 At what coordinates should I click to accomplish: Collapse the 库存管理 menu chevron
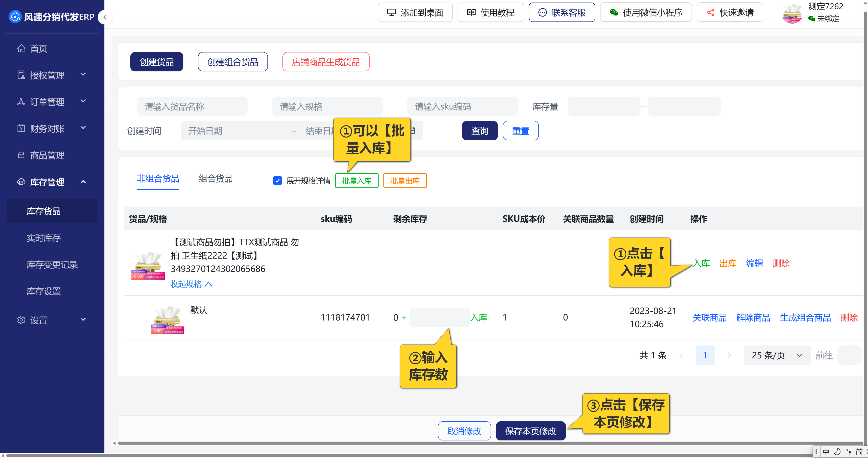83,182
